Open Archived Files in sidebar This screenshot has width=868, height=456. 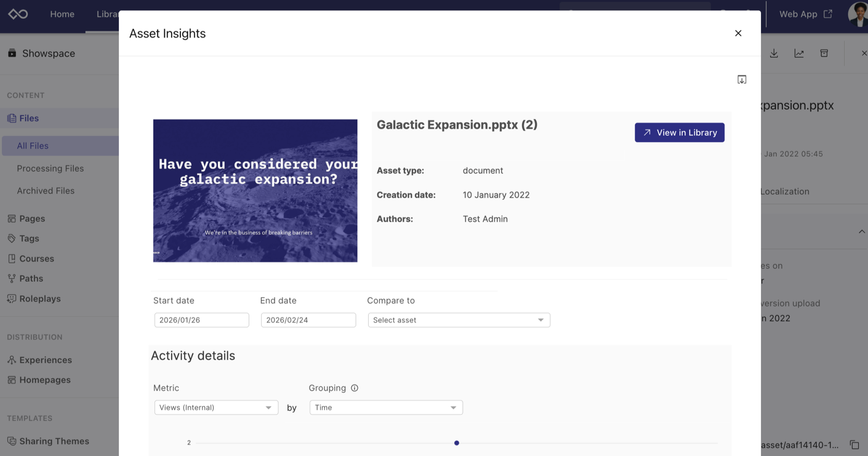click(46, 191)
